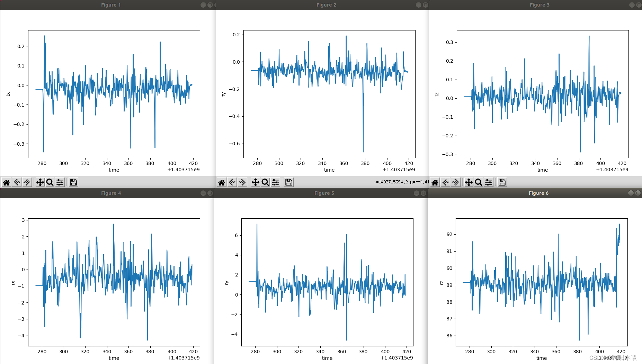
Task: Configure subplots for Figure 3
Action: click(489, 182)
